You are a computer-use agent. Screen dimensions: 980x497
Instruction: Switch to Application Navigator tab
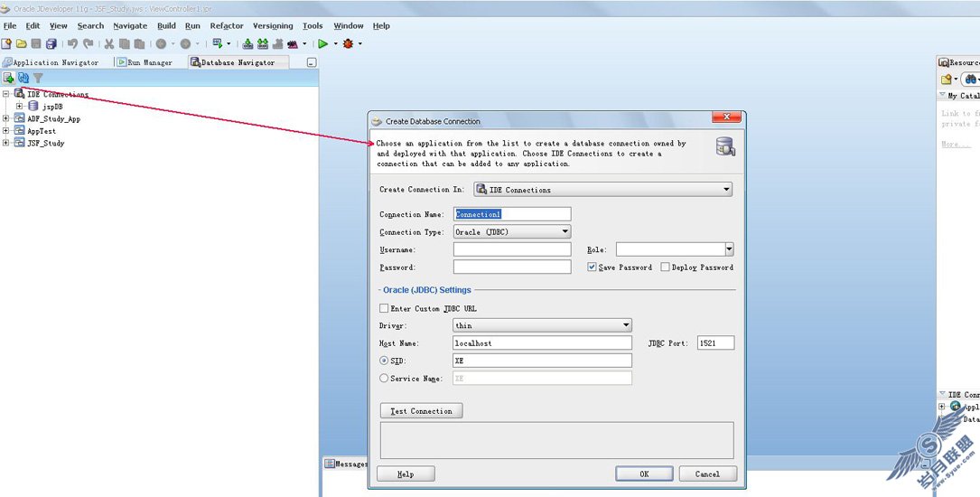(x=51, y=62)
